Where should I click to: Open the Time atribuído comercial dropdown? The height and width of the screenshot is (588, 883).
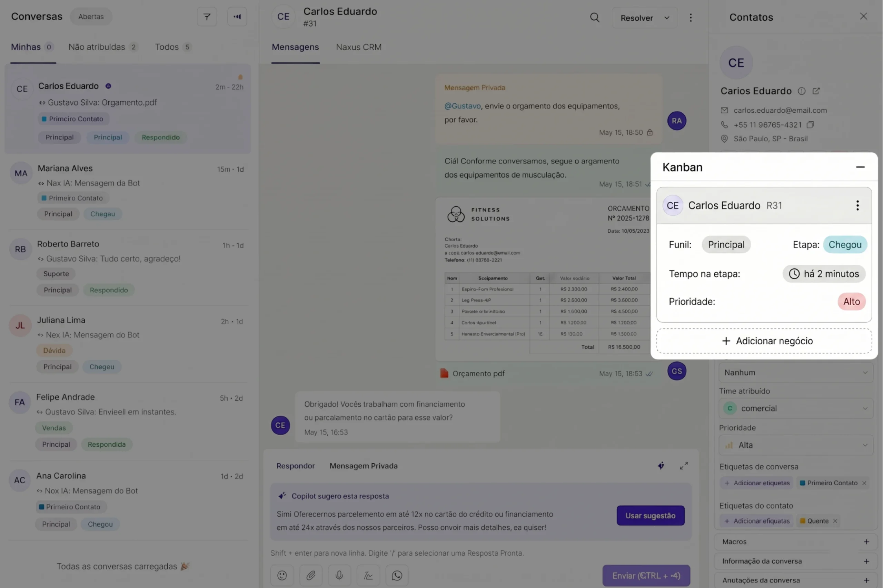[796, 408]
